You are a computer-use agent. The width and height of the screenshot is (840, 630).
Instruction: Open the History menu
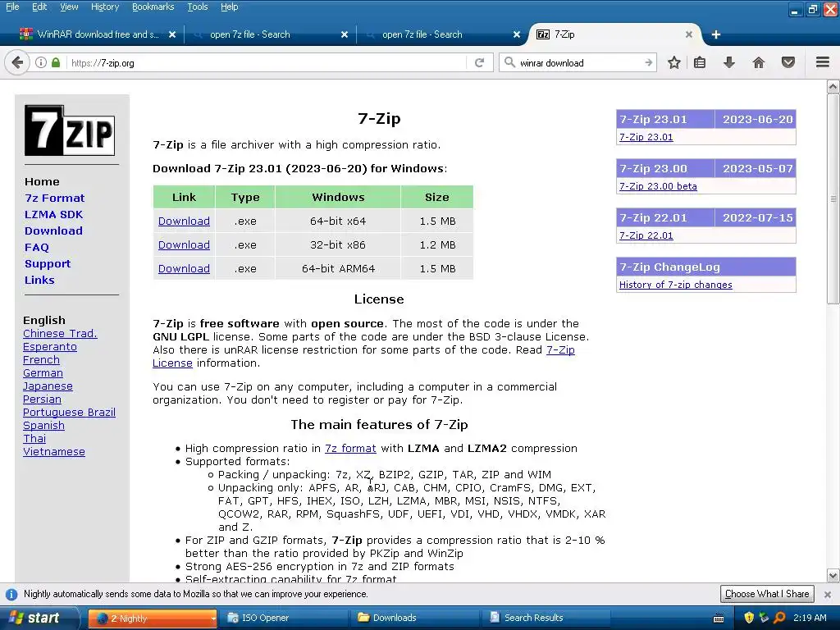pos(104,7)
